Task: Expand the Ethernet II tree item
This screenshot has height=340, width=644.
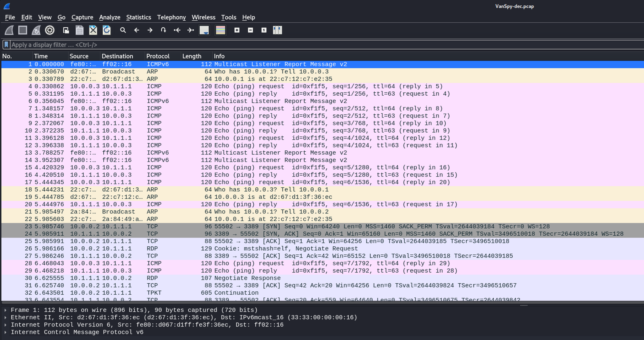Action: coord(5,317)
